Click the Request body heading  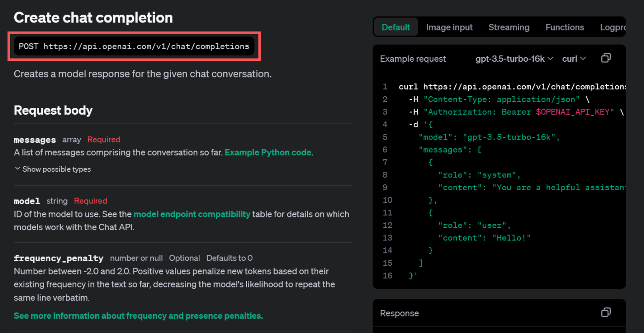[53, 111]
